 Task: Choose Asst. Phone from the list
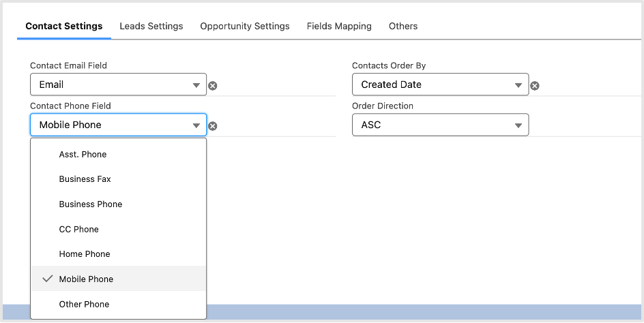[83, 154]
